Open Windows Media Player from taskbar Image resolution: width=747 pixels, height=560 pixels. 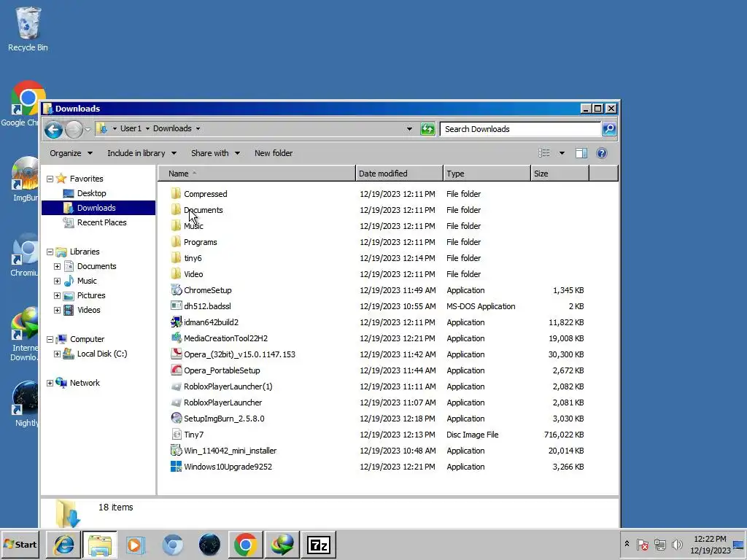click(x=136, y=544)
